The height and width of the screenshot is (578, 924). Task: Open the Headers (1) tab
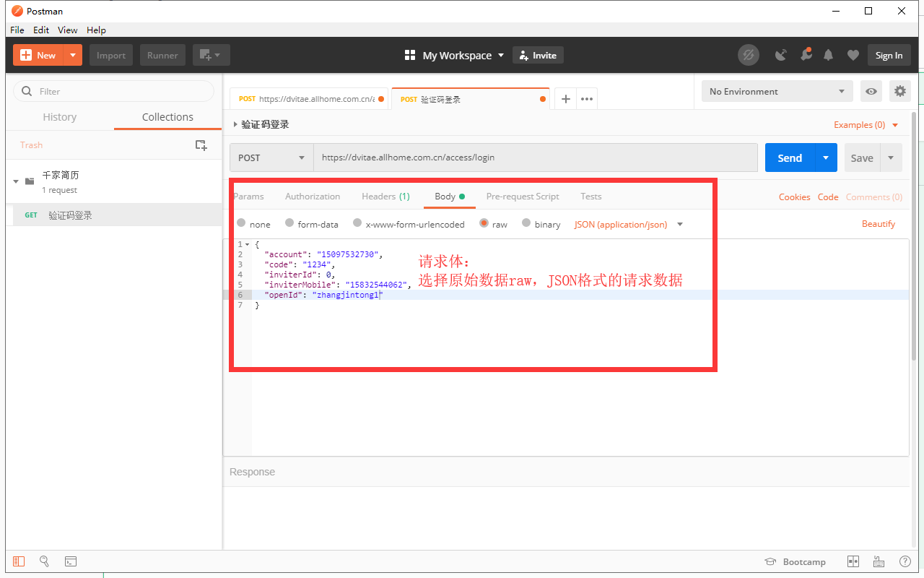(385, 197)
